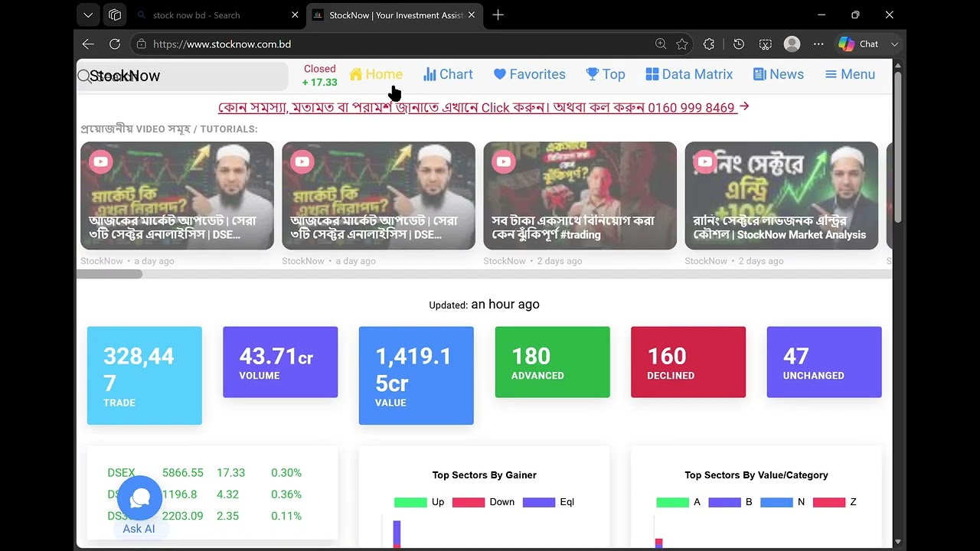Open browser settings and more menu
Screen dimensions: 980x551
[818, 44]
